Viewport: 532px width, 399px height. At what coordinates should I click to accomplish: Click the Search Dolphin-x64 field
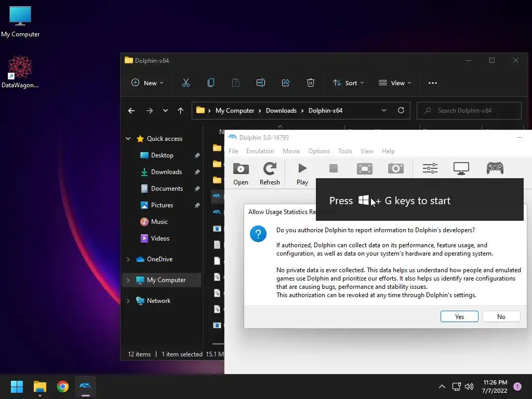coord(469,111)
